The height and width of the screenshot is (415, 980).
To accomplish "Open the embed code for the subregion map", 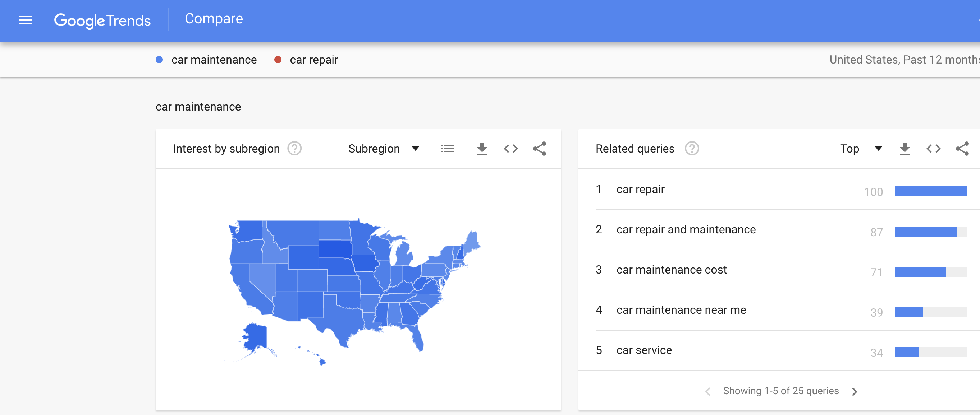I will point(511,149).
